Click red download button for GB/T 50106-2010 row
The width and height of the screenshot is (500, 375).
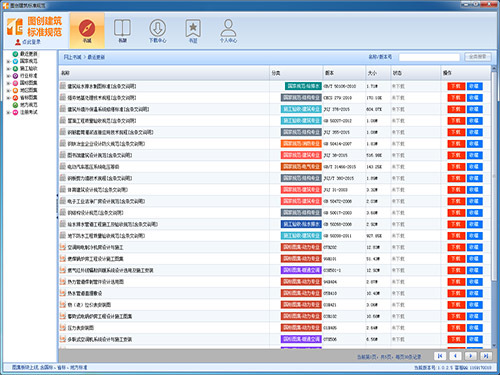click(456, 86)
